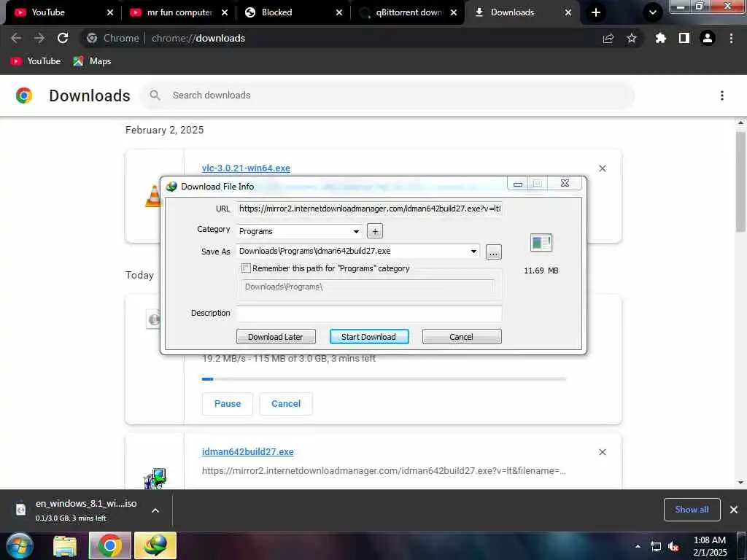The width and height of the screenshot is (747, 560).
Task: Open the Windows Start button
Action: pos(19,545)
